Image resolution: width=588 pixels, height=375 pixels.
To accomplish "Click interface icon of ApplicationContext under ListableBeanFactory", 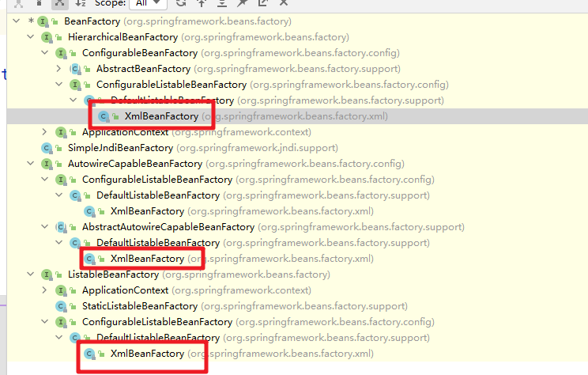I will pyautogui.click(x=61, y=290).
